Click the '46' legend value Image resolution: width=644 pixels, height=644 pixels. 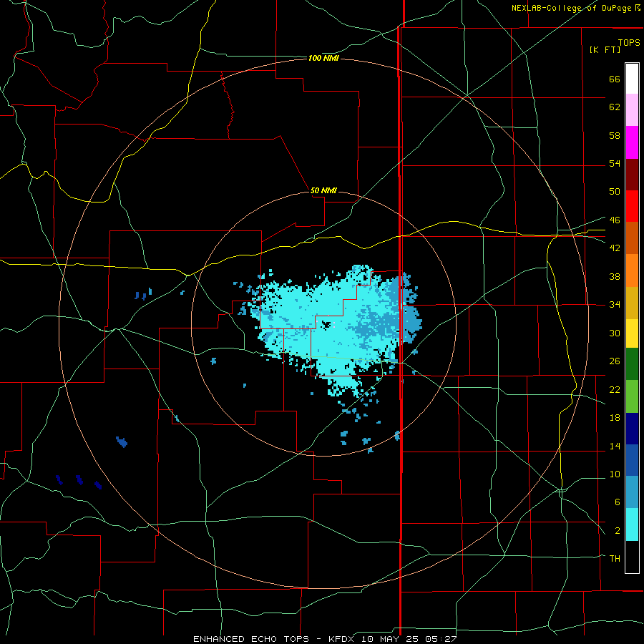pyautogui.click(x=615, y=220)
